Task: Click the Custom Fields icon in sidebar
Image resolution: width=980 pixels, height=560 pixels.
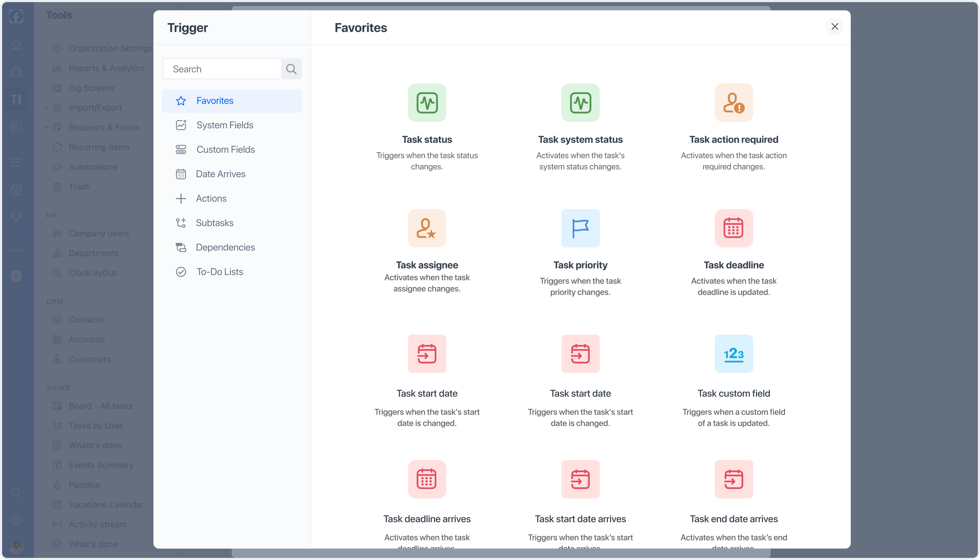Action: pyautogui.click(x=181, y=149)
